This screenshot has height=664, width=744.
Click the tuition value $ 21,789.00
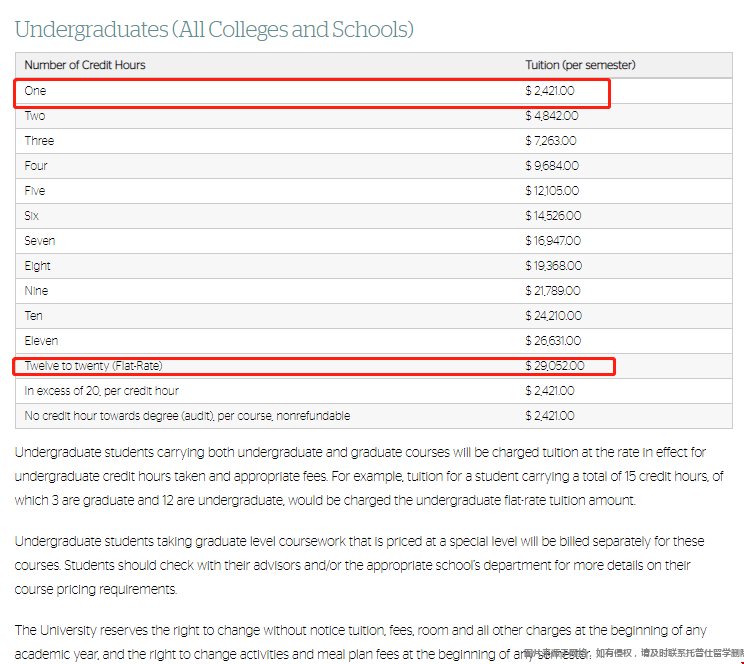[x=552, y=291]
